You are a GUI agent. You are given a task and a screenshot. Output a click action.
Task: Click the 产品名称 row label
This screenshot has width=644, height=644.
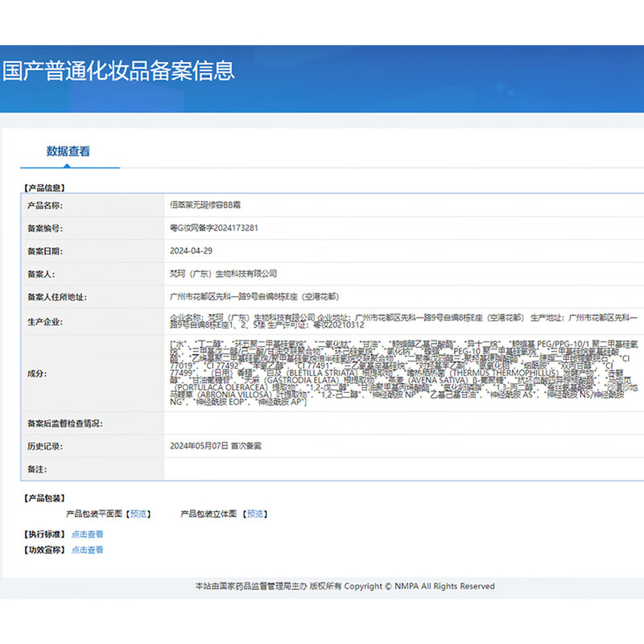[x=45, y=206]
